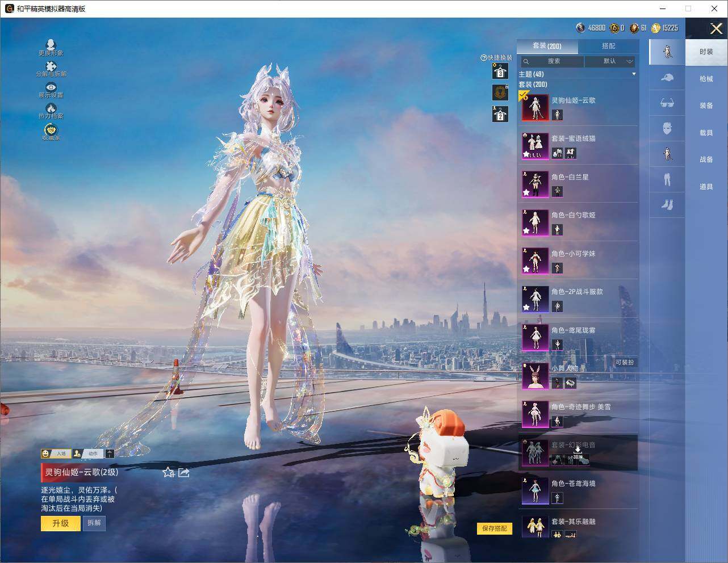The height and width of the screenshot is (563, 728).
Task: Click the 更换形象 avatar icon
Action: point(51,45)
